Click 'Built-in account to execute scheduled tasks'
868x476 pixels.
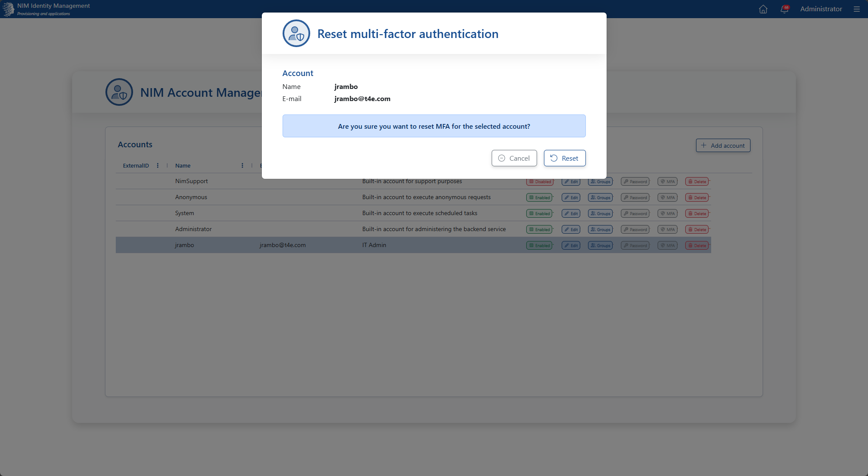tap(420, 213)
